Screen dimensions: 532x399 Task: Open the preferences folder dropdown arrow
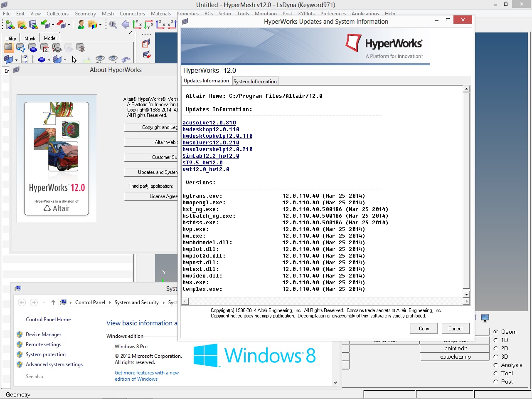tap(100, 25)
